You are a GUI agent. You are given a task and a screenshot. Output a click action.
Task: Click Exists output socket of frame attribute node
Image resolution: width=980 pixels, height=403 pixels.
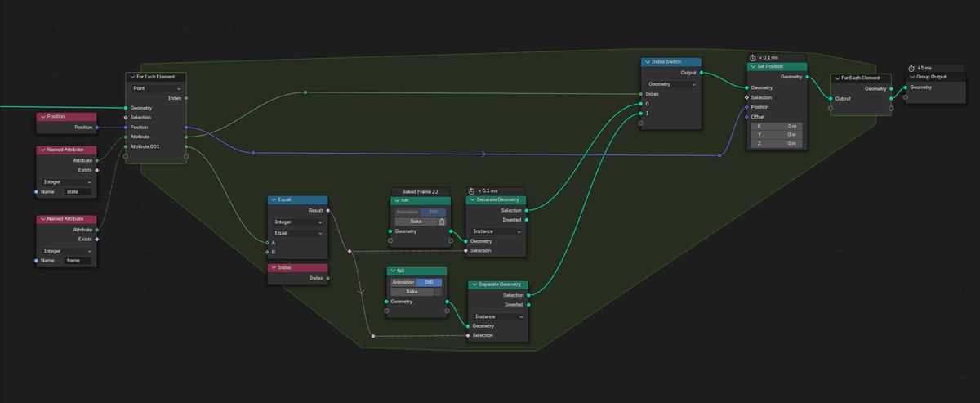pyautogui.click(x=97, y=239)
